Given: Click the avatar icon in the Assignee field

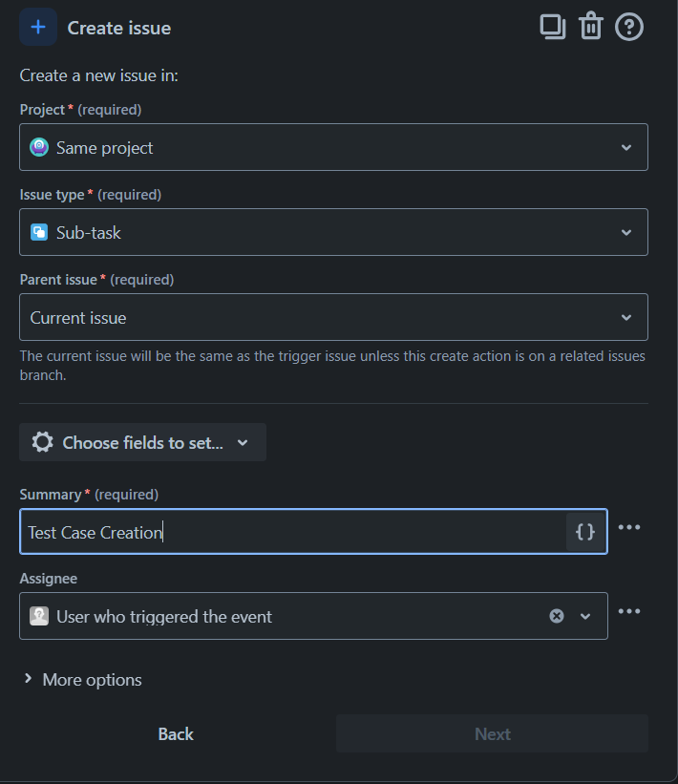Looking at the screenshot, I should pyautogui.click(x=40, y=615).
